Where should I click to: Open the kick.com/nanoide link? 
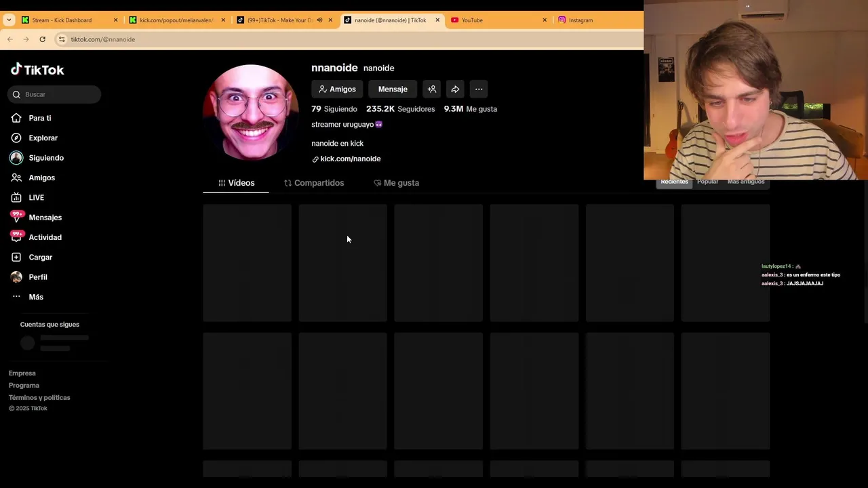point(347,159)
